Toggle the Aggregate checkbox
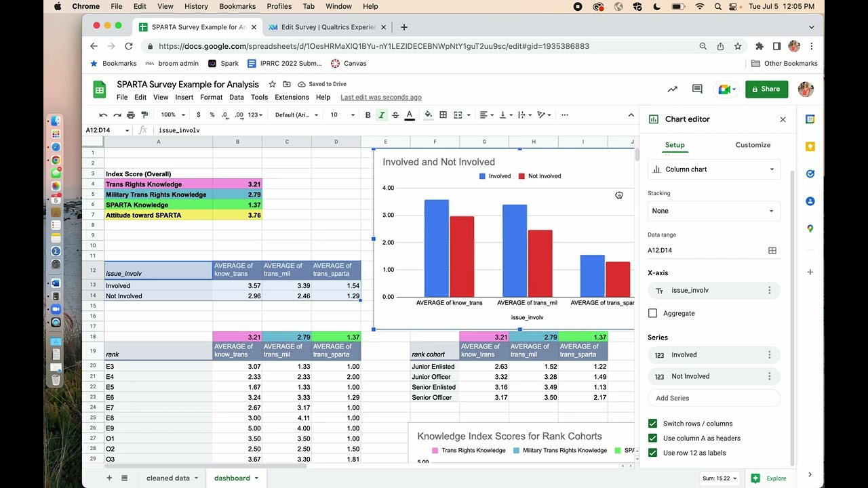 tap(652, 313)
